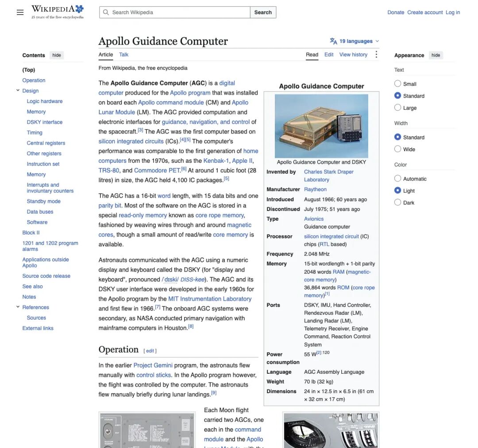478x448 pixels.
Task: Select Standard text size
Action: point(397,96)
